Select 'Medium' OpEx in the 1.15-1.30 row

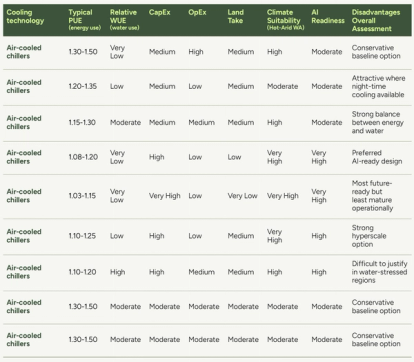(201, 122)
